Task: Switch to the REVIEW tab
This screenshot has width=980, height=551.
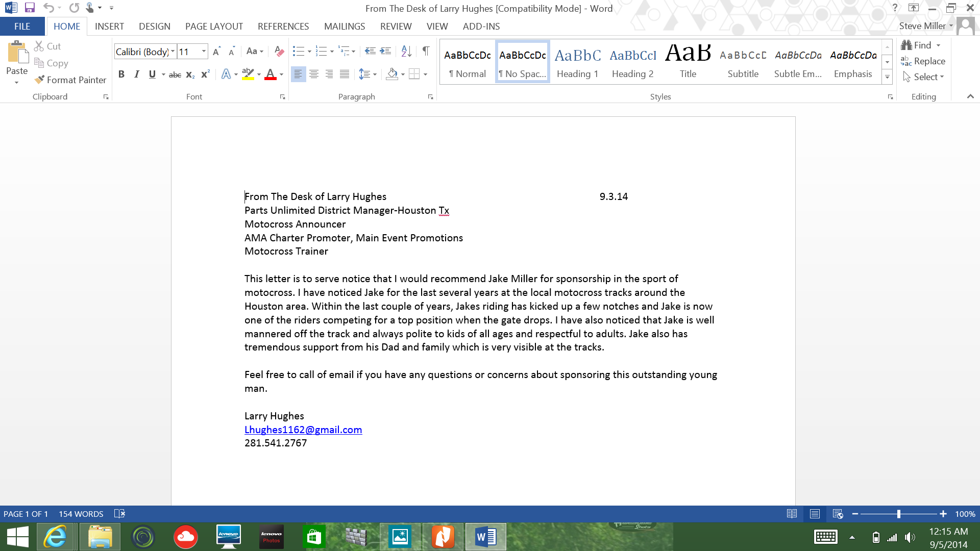Action: tap(396, 27)
